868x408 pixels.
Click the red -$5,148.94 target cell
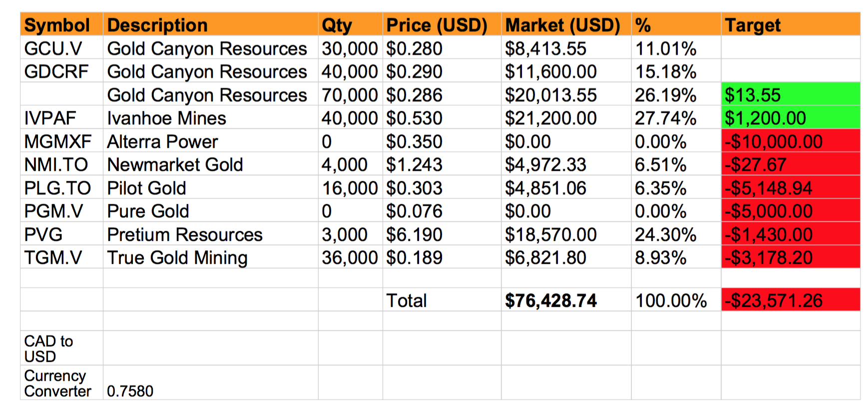point(791,187)
